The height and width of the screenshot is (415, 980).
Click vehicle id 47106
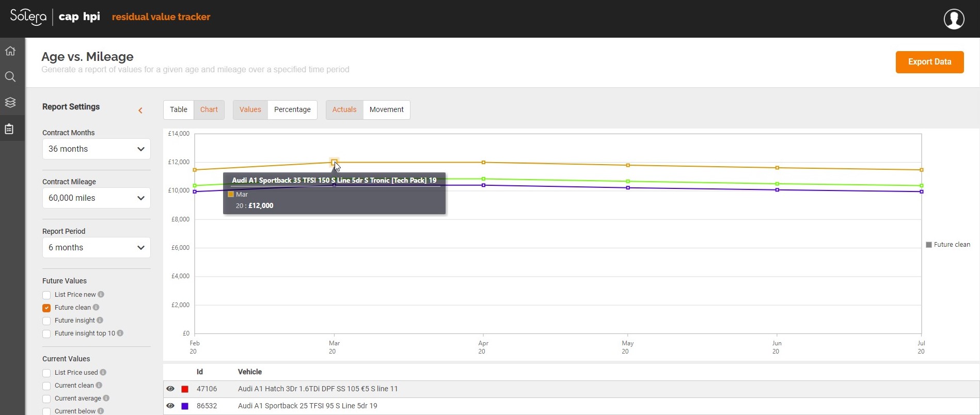click(x=207, y=389)
